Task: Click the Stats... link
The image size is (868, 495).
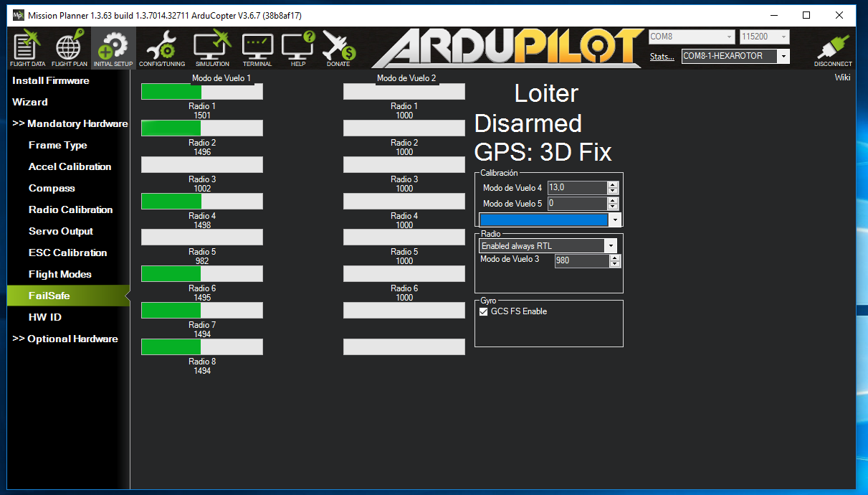Action: point(662,57)
